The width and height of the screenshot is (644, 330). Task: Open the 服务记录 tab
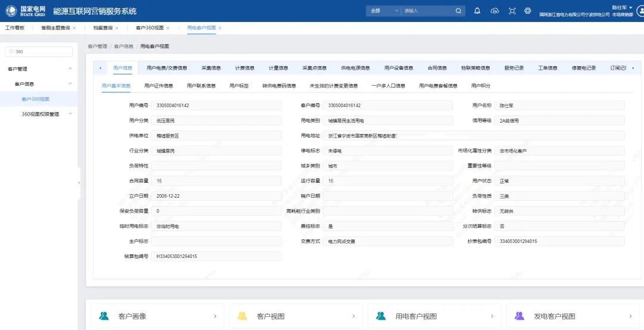click(514, 68)
